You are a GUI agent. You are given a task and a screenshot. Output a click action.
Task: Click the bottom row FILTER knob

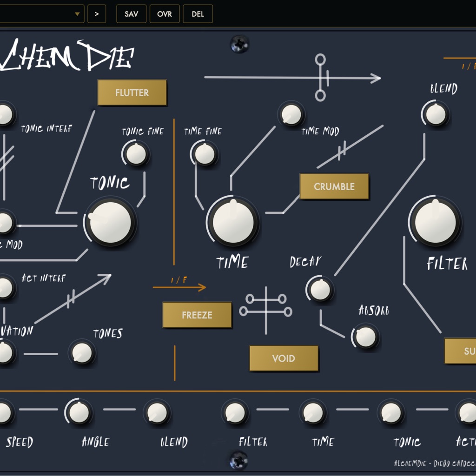tap(235, 413)
